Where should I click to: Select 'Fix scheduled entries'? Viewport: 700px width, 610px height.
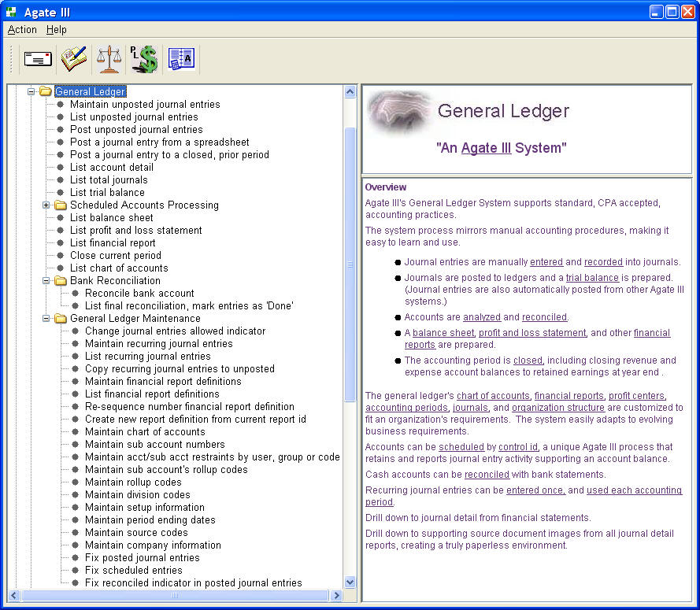[134, 571]
